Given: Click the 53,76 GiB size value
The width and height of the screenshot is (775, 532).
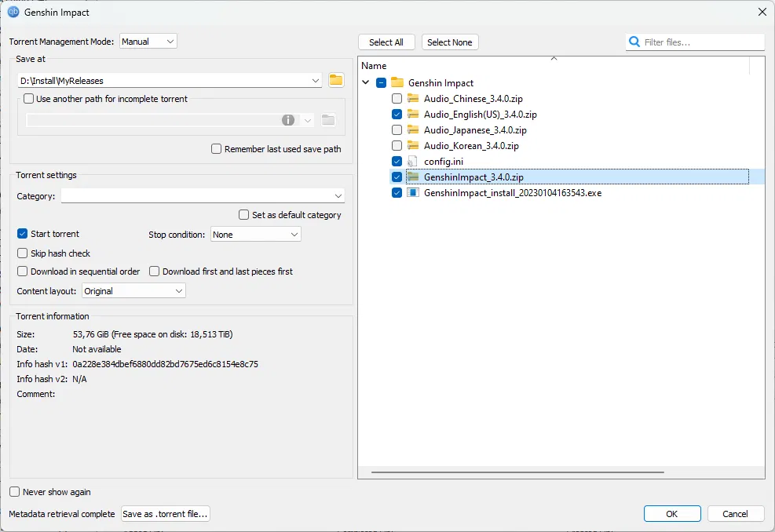Looking at the screenshot, I should (90, 334).
